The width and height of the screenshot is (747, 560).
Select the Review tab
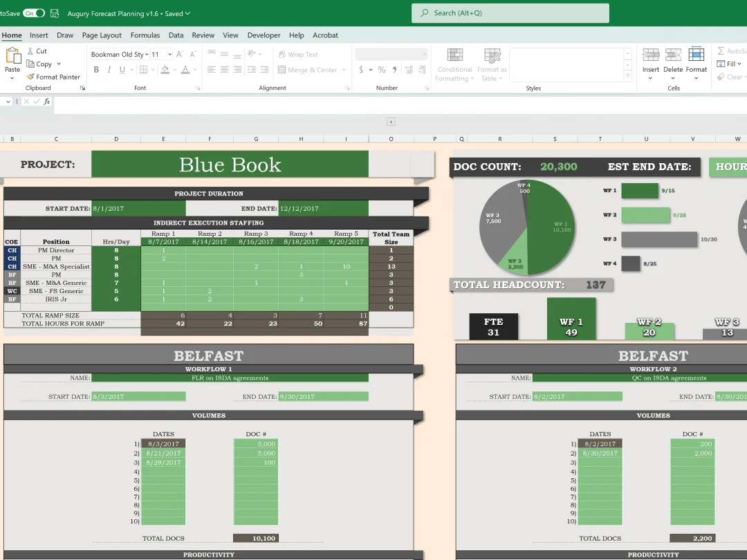coord(203,35)
